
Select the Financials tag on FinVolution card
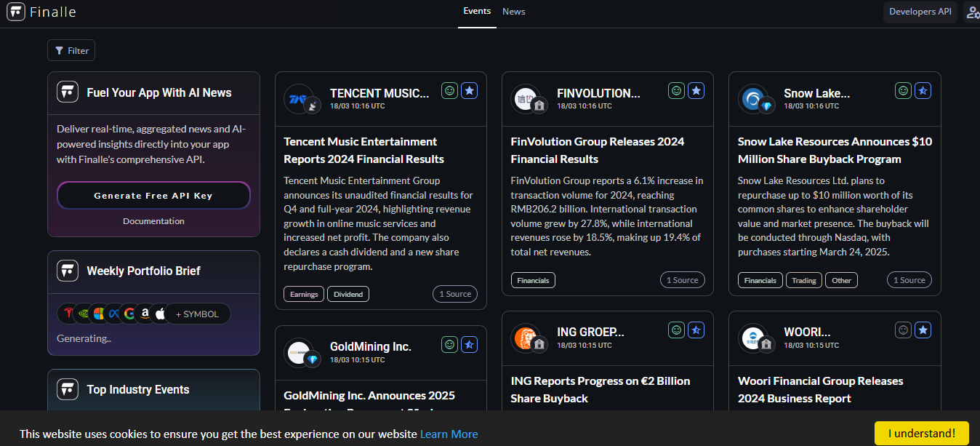tap(533, 280)
